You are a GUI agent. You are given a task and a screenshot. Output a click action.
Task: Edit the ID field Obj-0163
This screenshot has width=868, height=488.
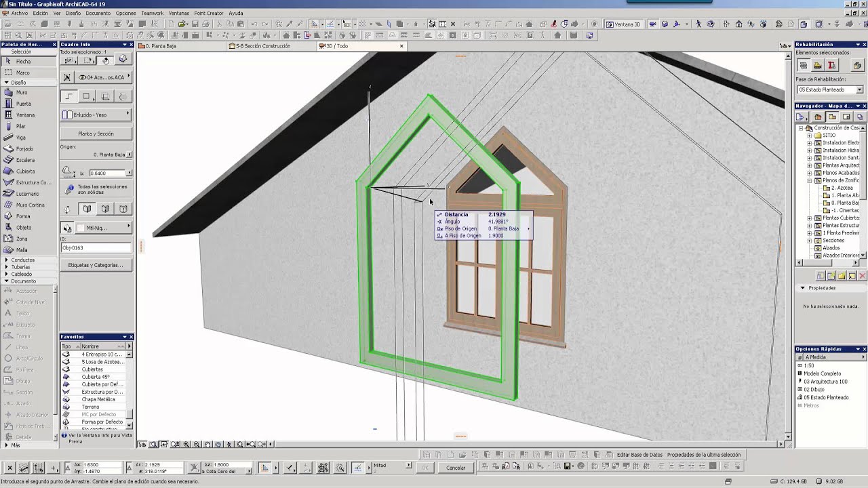(x=96, y=248)
